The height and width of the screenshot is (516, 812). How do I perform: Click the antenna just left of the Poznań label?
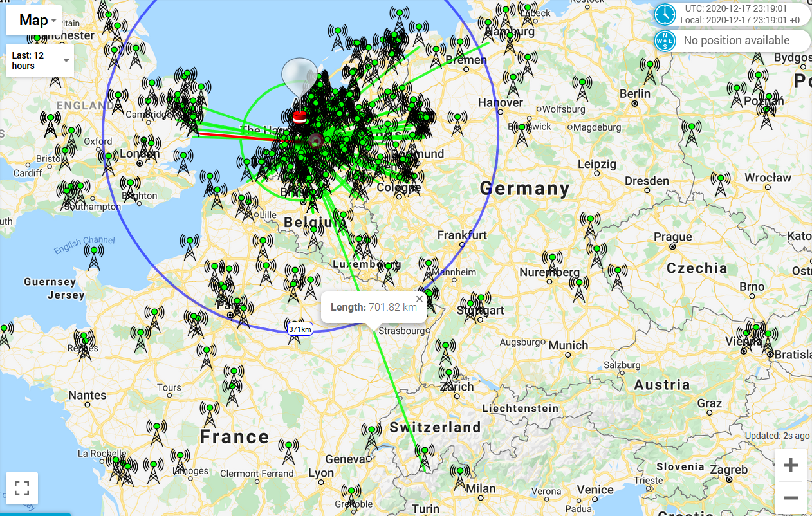pos(737,96)
